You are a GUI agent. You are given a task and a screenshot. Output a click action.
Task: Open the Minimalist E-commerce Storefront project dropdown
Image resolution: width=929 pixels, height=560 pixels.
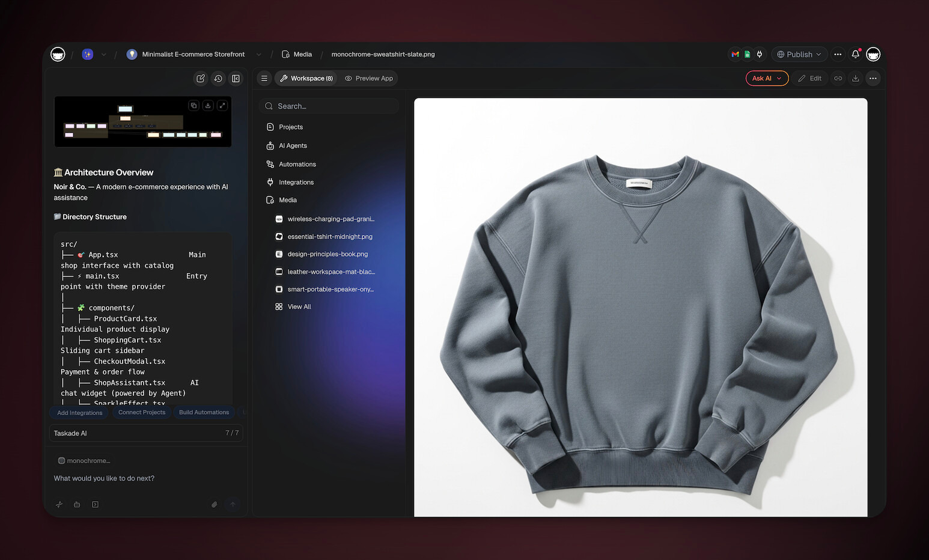click(259, 54)
